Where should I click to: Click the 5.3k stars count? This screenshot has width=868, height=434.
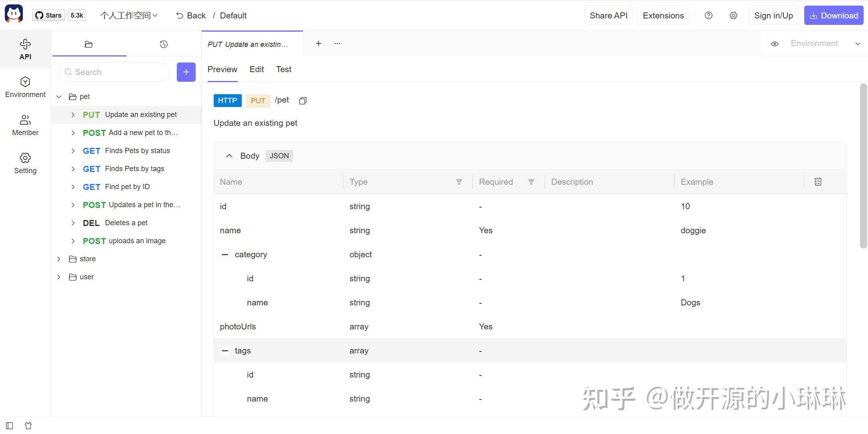click(x=77, y=15)
